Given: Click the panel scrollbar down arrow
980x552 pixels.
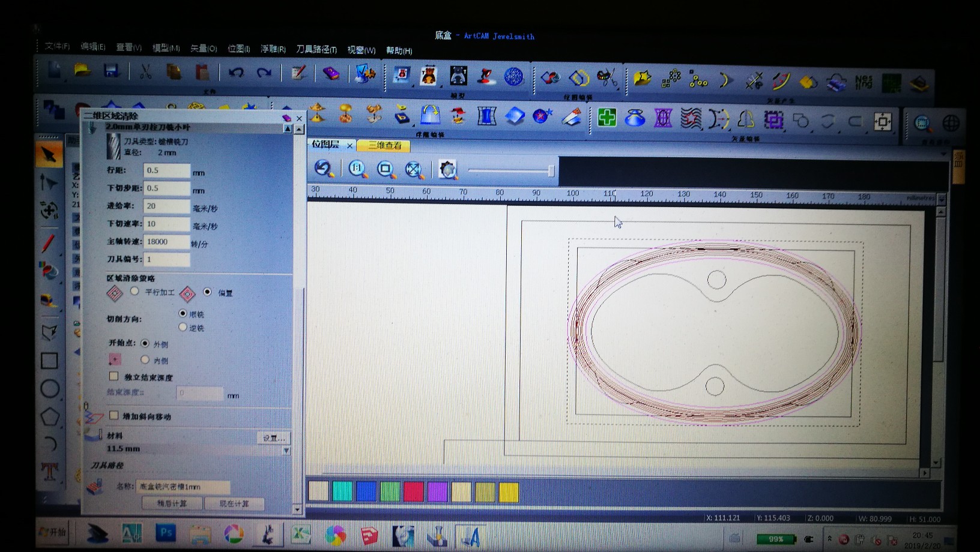Looking at the screenshot, I should (297, 509).
